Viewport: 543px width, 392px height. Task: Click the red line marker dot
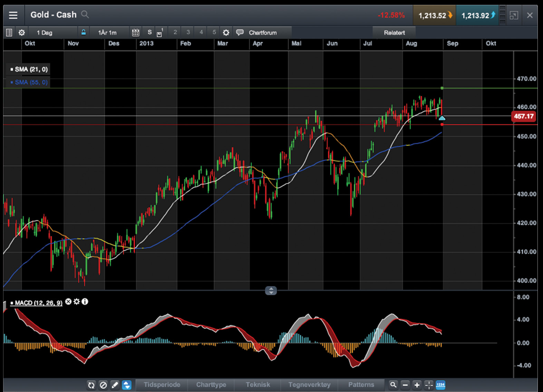pos(442,125)
